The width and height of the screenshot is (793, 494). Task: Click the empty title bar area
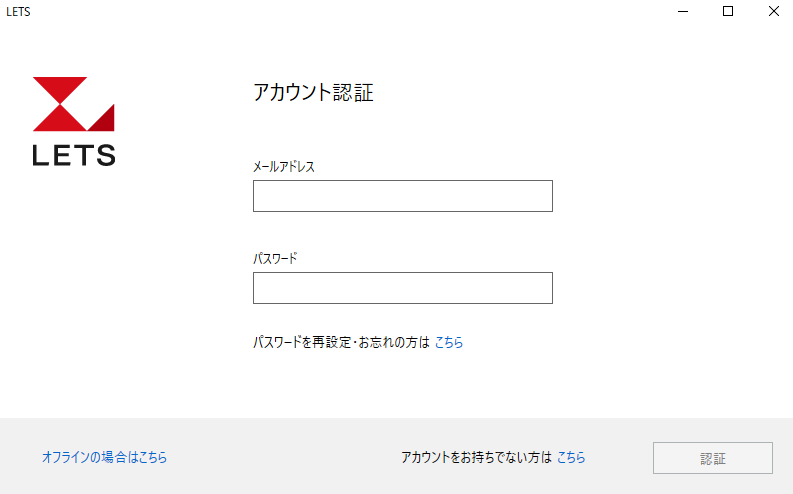point(350,11)
